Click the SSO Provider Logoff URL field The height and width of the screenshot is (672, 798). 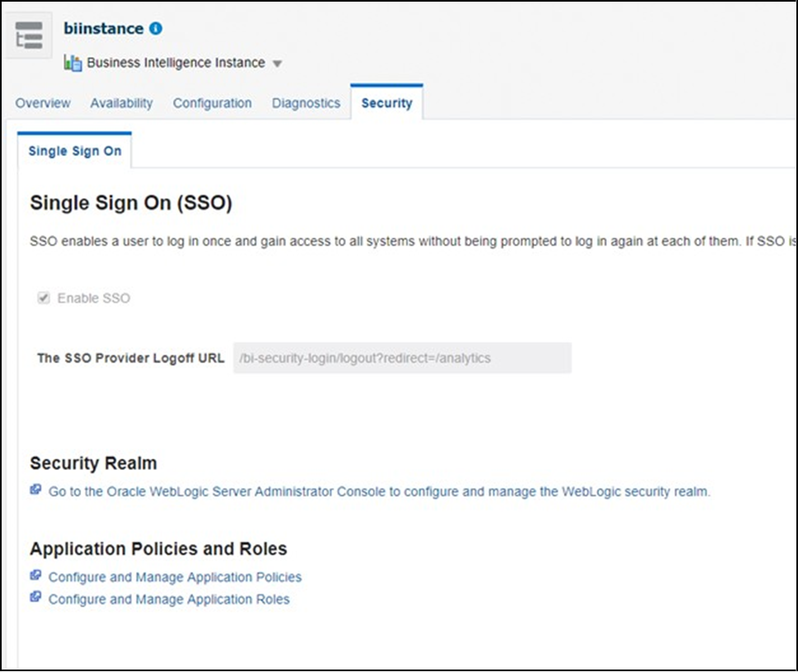point(403,358)
